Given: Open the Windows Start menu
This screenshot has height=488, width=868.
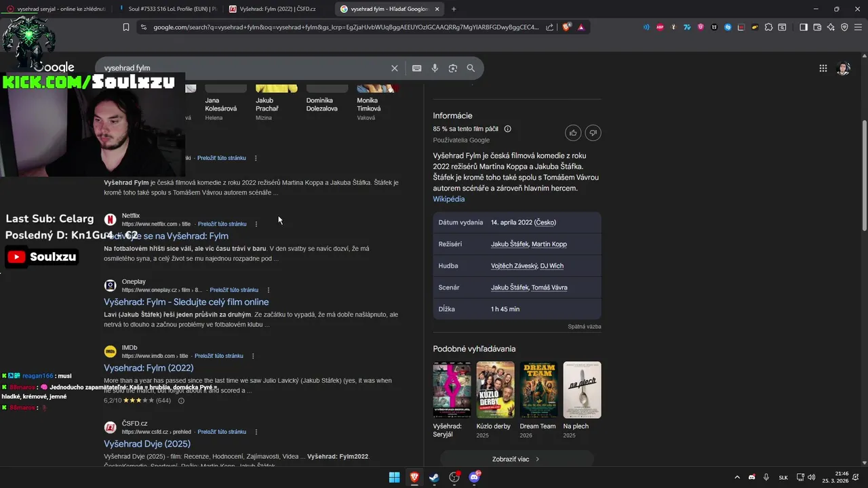Looking at the screenshot, I should tap(394, 477).
